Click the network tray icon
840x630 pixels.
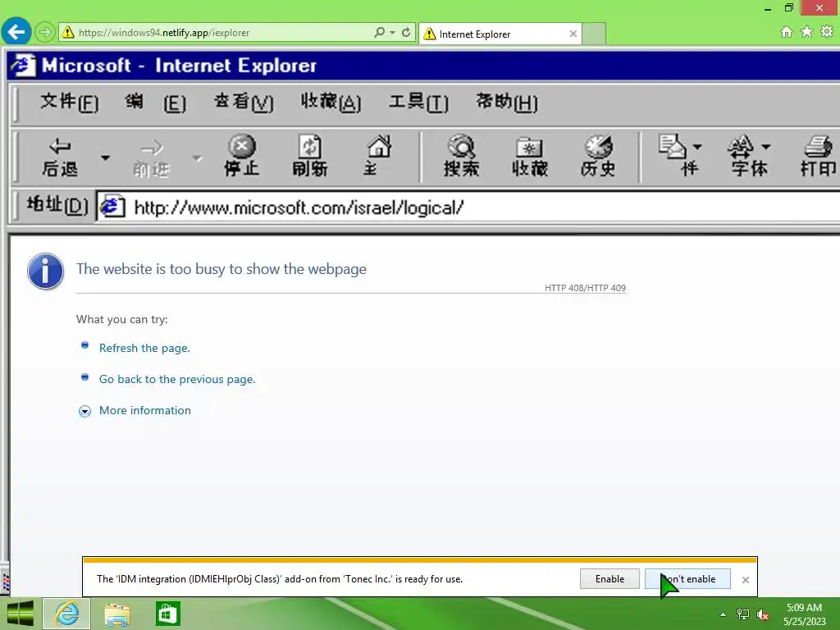point(743,614)
